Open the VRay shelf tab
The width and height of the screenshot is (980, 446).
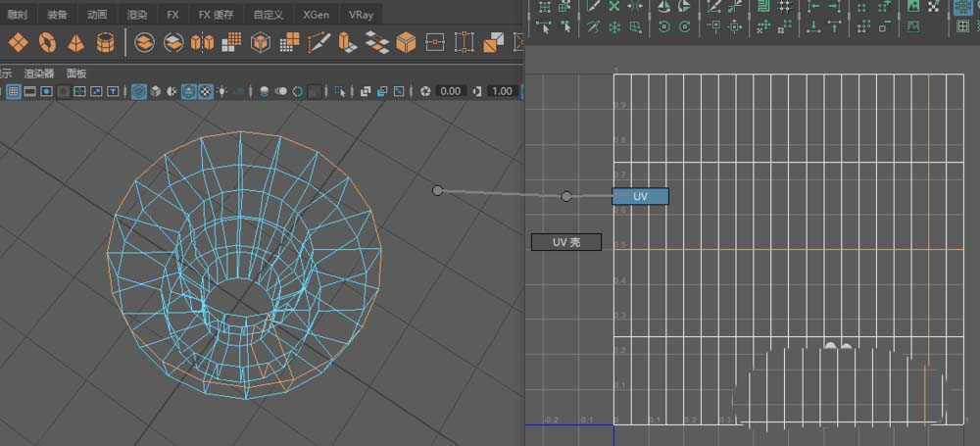(360, 15)
